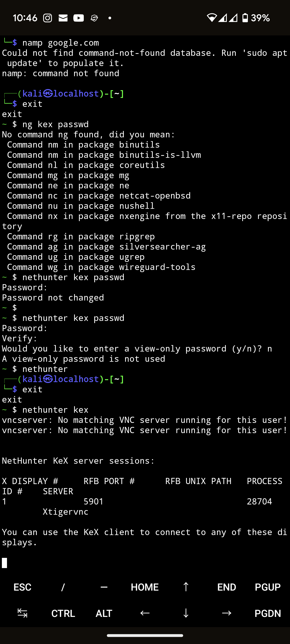Tap the left arrow key
Screen dimensions: 290x644
pos(145,613)
